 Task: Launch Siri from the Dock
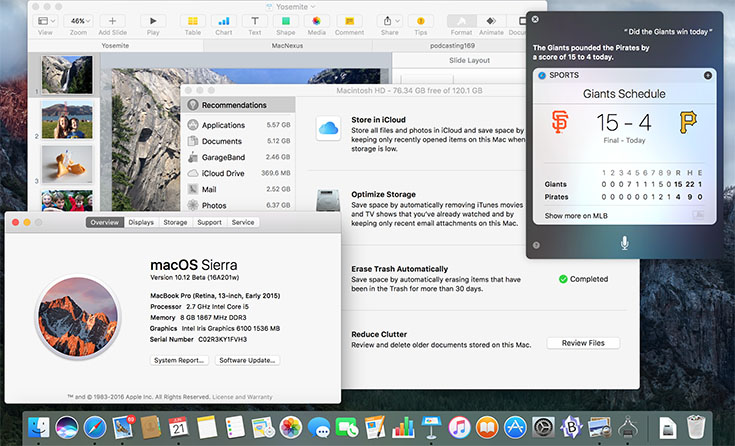(x=67, y=427)
